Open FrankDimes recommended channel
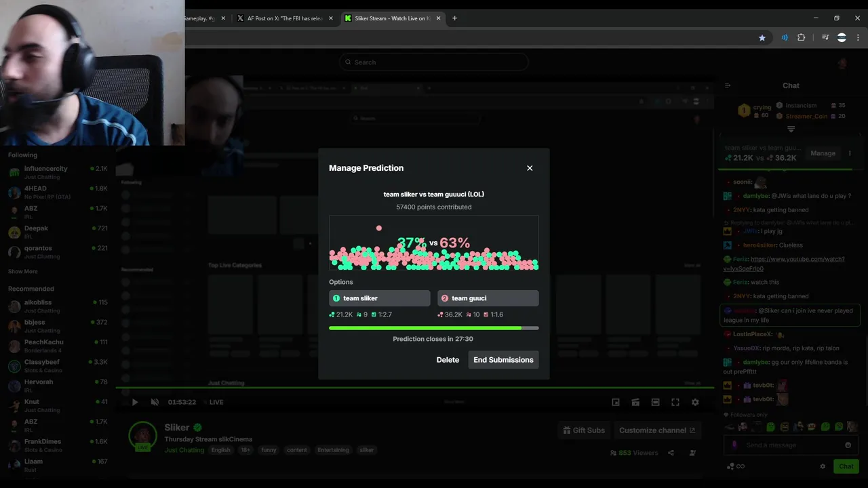868x488 pixels. (58, 445)
